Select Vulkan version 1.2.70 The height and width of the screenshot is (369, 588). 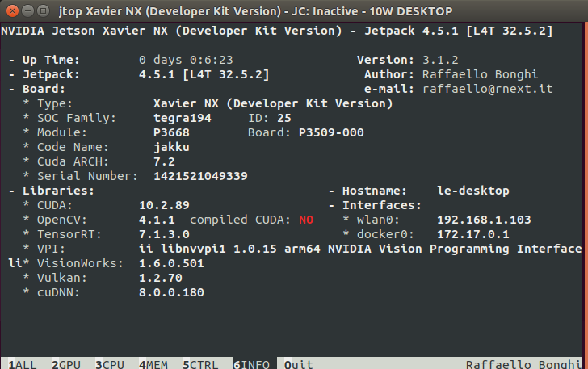pyautogui.click(x=161, y=278)
